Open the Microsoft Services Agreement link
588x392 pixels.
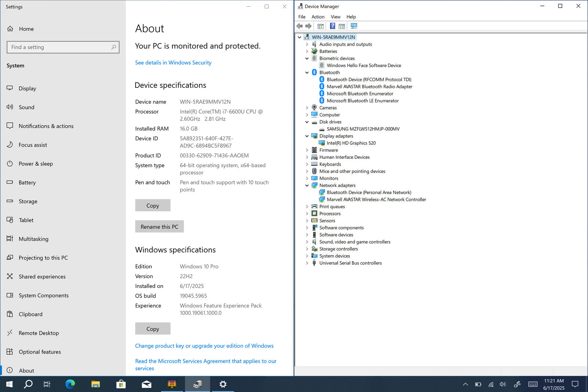(206, 365)
